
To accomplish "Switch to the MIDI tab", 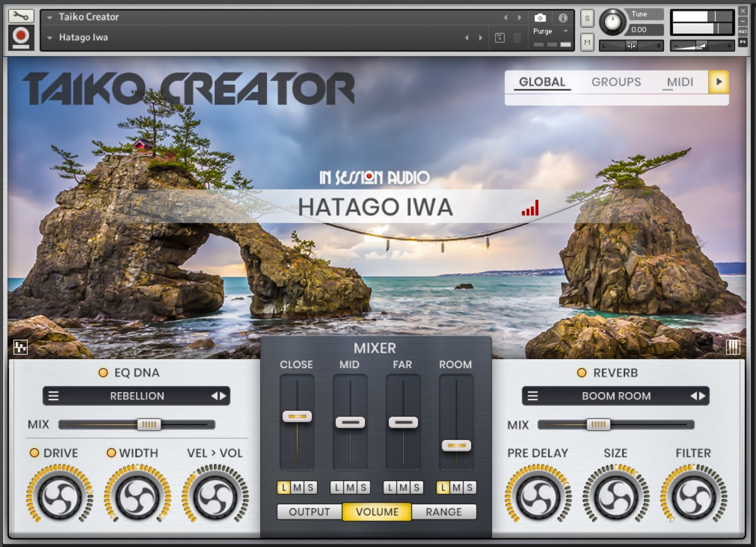I will point(680,82).
